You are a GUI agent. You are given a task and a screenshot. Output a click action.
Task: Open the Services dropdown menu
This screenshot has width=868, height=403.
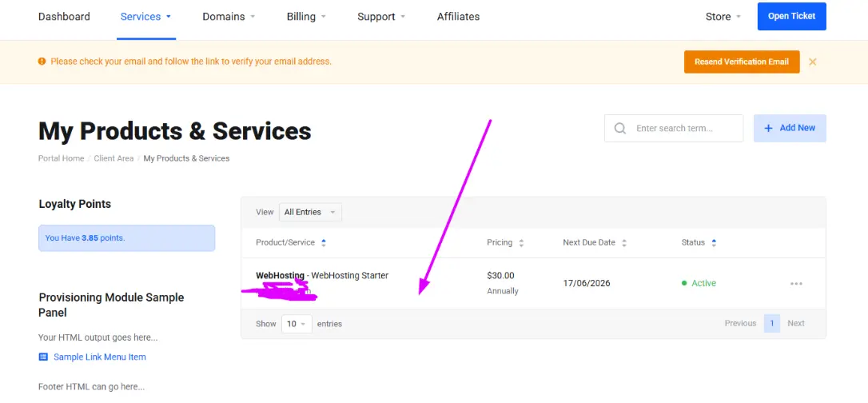click(145, 17)
